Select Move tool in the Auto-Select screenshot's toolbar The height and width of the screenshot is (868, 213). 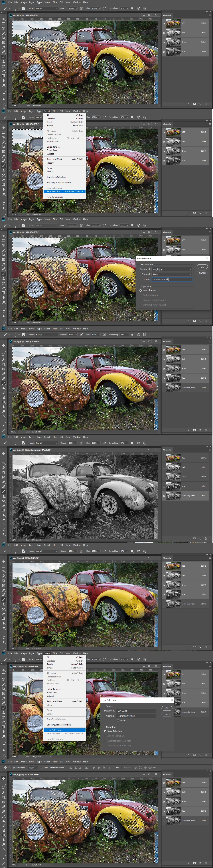(4, 778)
